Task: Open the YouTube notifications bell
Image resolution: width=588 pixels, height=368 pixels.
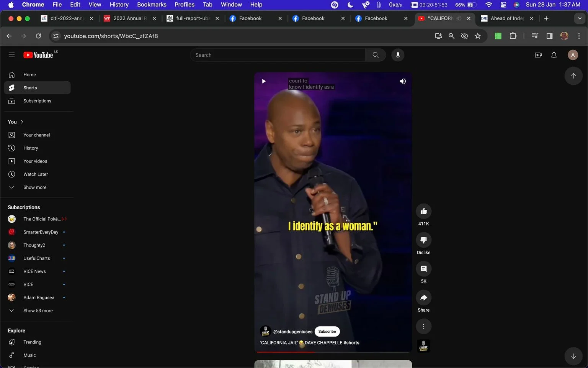Action: [554, 55]
